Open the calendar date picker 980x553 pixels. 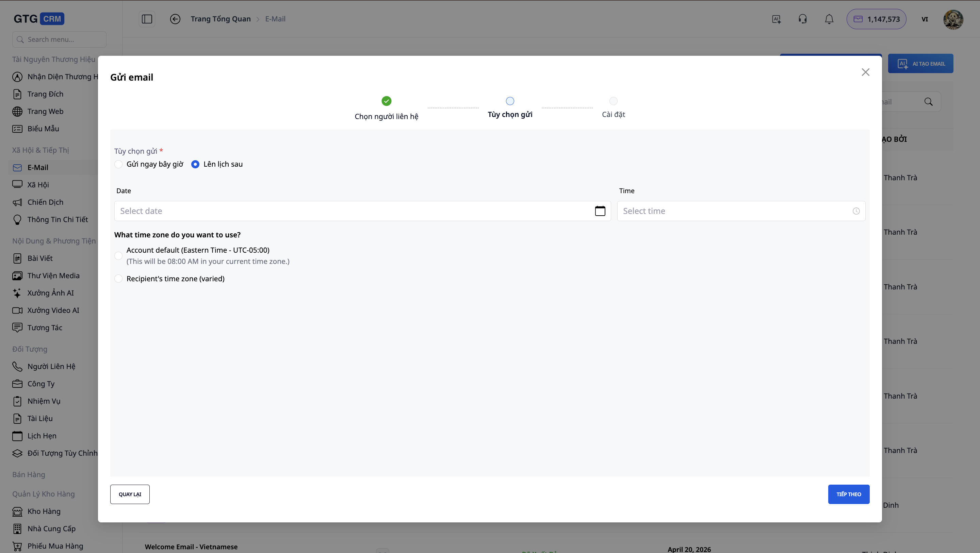[x=600, y=211]
